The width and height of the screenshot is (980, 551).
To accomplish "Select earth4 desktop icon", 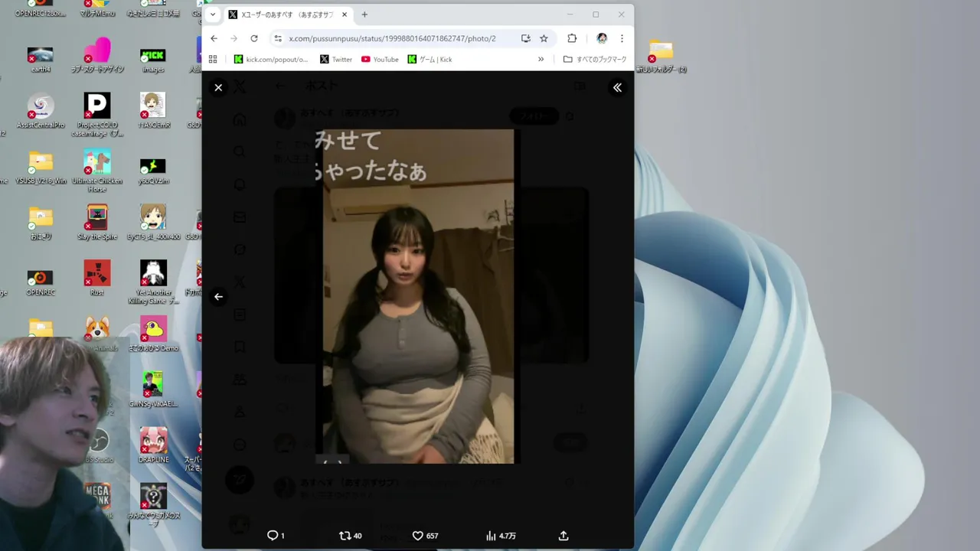I will (x=41, y=60).
